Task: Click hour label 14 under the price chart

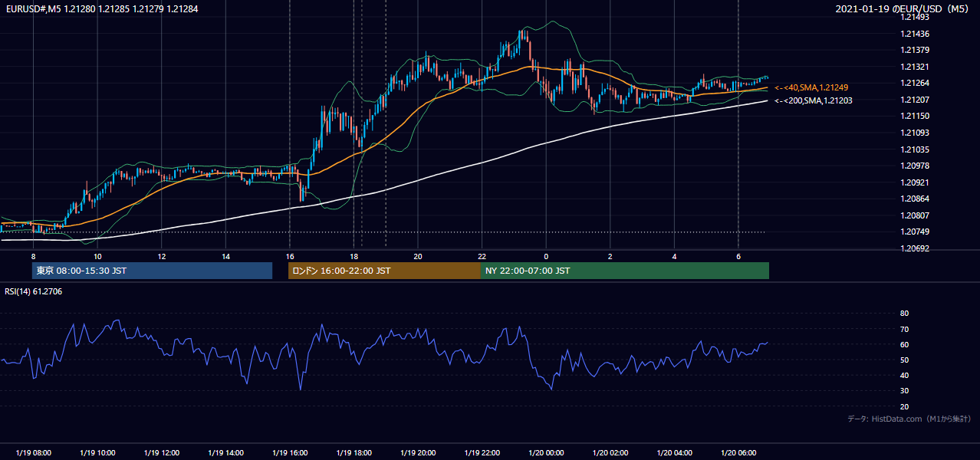Action: [225, 256]
